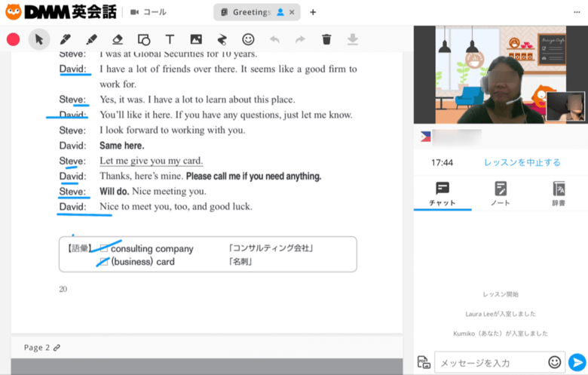Viewport: 588px width, 375px height.
Task: Select the shapes tool
Action: 144,39
